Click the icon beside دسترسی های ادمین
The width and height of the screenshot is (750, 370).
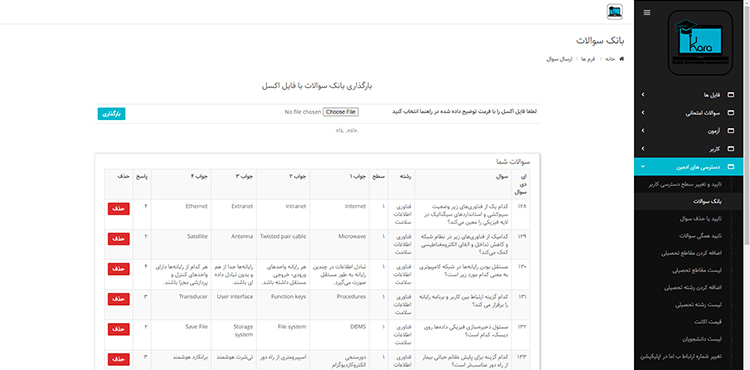[x=730, y=167]
